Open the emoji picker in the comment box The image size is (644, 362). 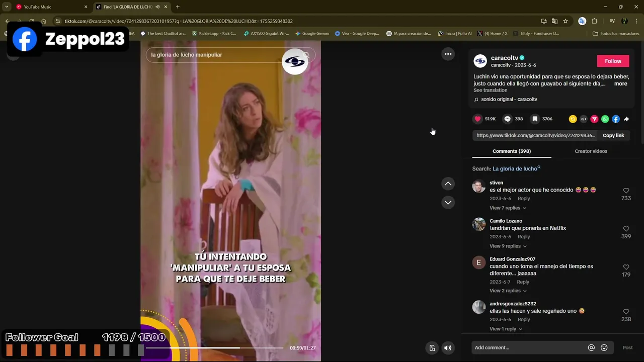click(604, 347)
